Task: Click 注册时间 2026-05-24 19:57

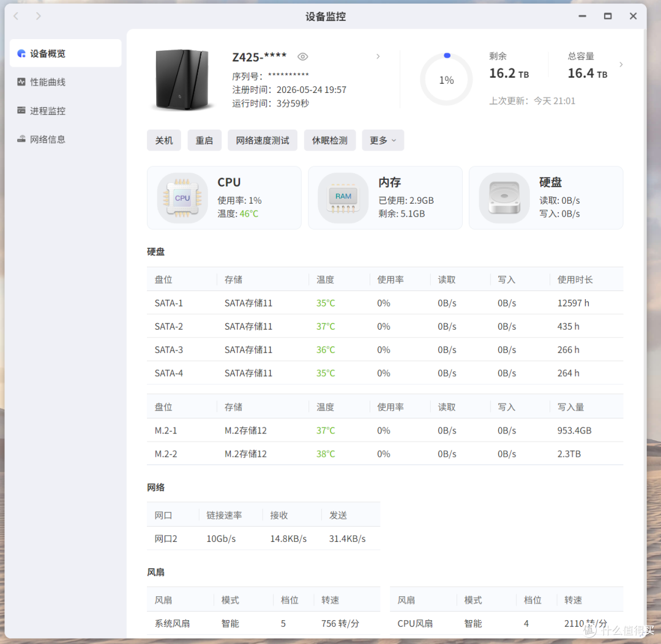Action: click(x=289, y=90)
